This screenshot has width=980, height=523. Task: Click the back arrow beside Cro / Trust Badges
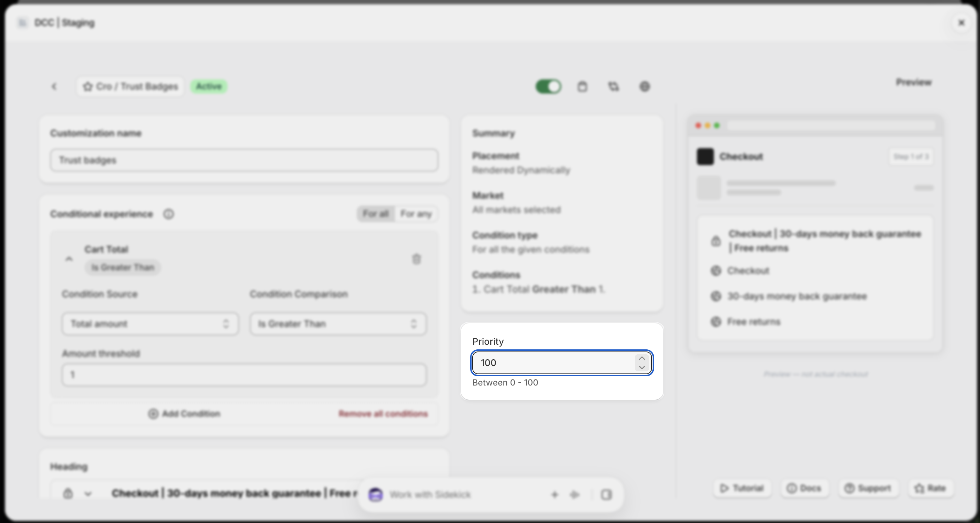click(x=54, y=87)
